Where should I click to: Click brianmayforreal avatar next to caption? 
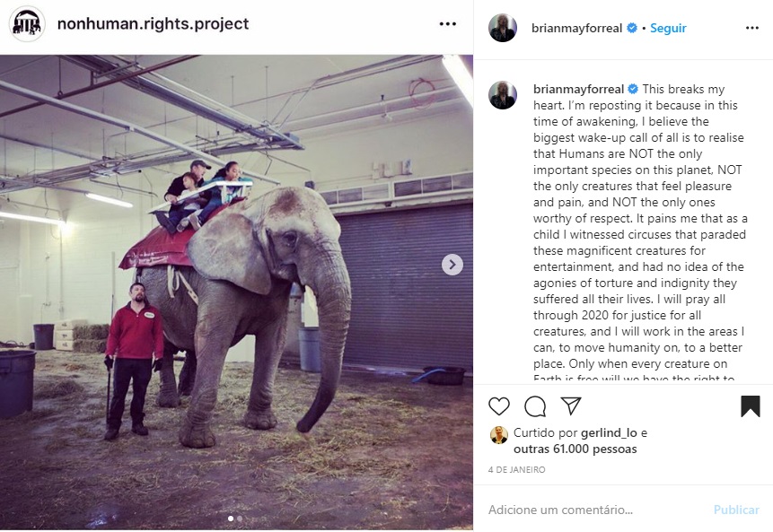pyautogui.click(x=503, y=94)
